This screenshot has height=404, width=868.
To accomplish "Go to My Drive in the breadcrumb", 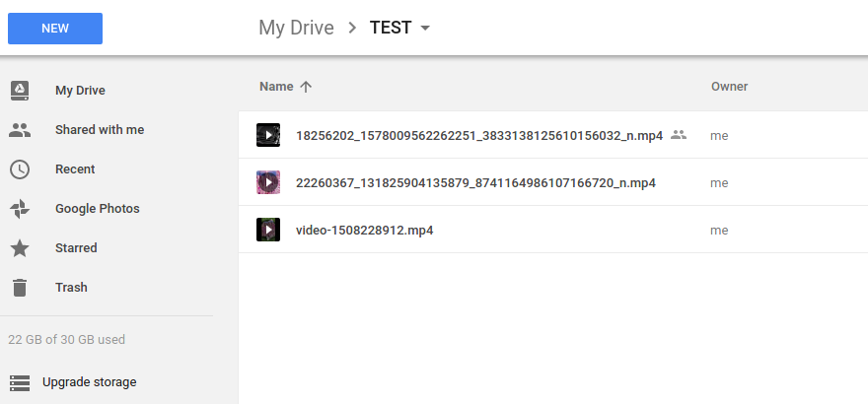I will coord(296,28).
